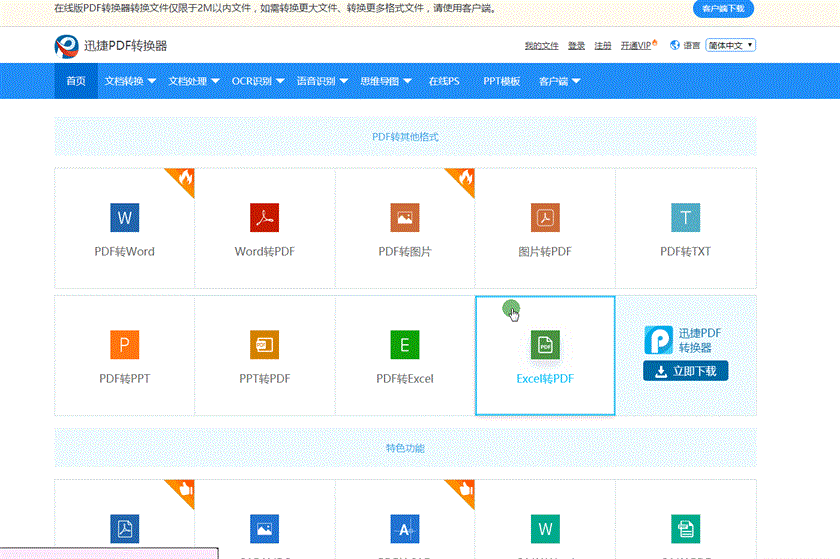Click the 图片转PDF orange icon
This screenshot has width=840, height=559.
(x=545, y=218)
